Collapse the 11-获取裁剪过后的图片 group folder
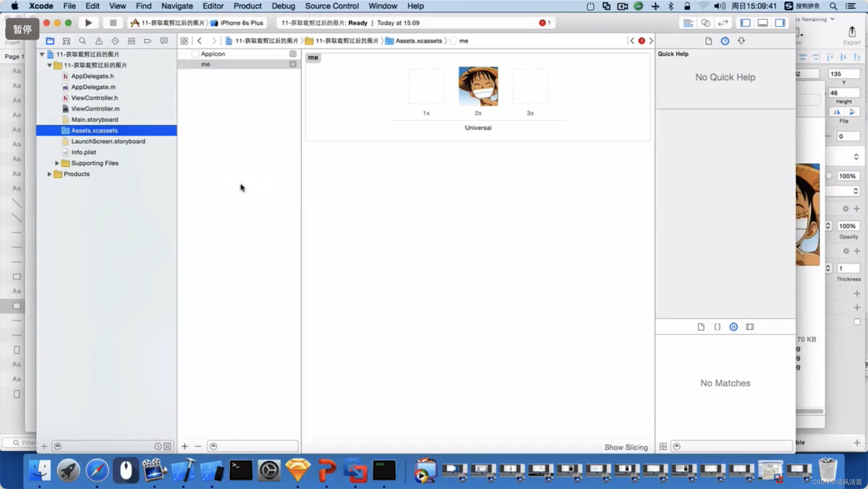Viewport: 868px width, 489px height. point(50,65)
